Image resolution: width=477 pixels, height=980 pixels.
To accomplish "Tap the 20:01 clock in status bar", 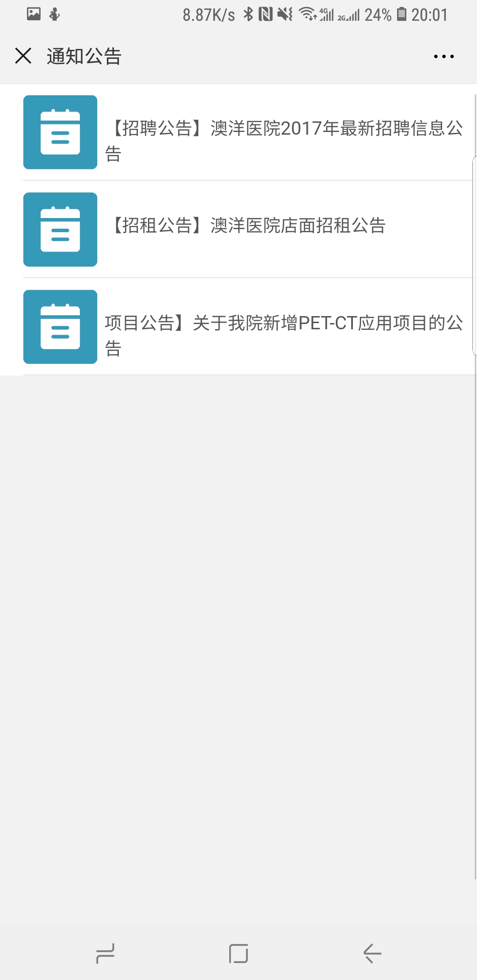I will coord(429,15).
